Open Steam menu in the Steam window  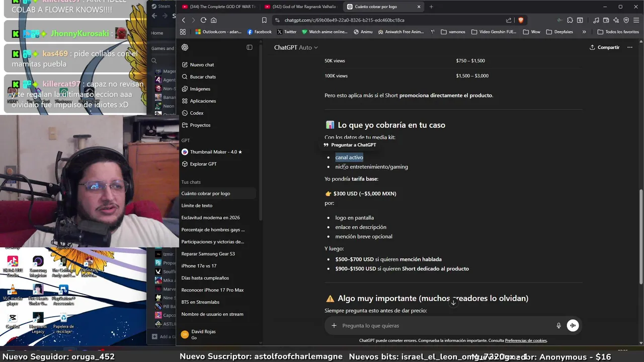coord(162,6)
